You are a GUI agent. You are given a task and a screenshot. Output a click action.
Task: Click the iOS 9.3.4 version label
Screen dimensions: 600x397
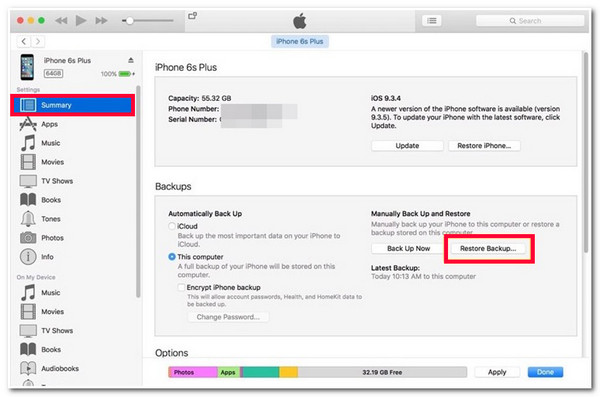pyautogui.click(x=386, y=98)
